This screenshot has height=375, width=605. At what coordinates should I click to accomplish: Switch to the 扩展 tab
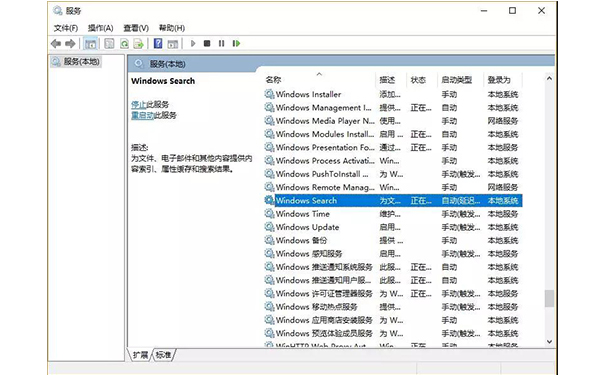[140, 355]
